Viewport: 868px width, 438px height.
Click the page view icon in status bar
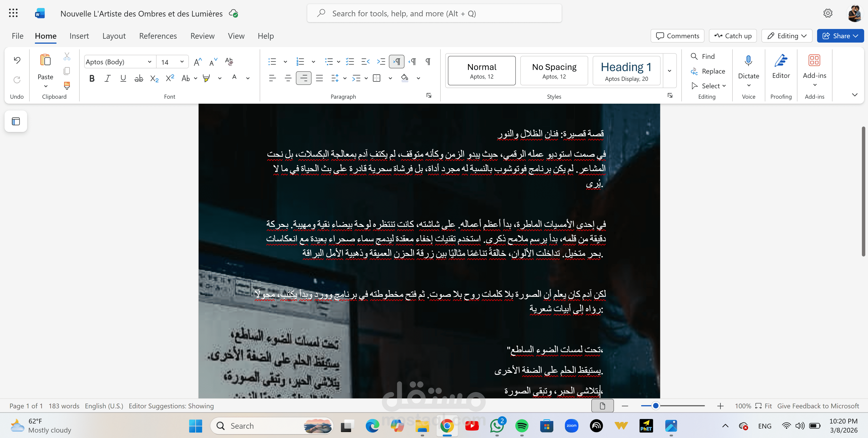pyautogui.click(x=602, y=406)
